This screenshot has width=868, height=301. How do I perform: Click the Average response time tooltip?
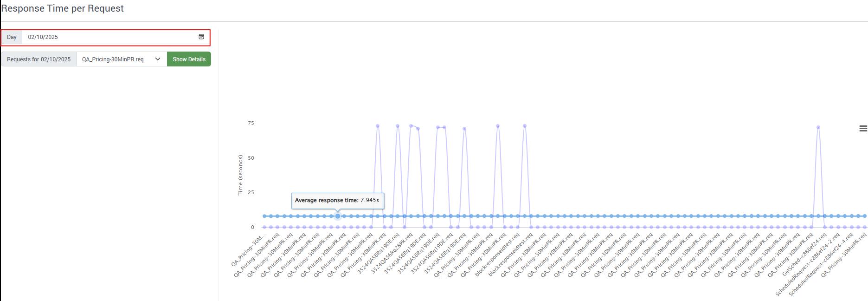[x=337, y=200]
